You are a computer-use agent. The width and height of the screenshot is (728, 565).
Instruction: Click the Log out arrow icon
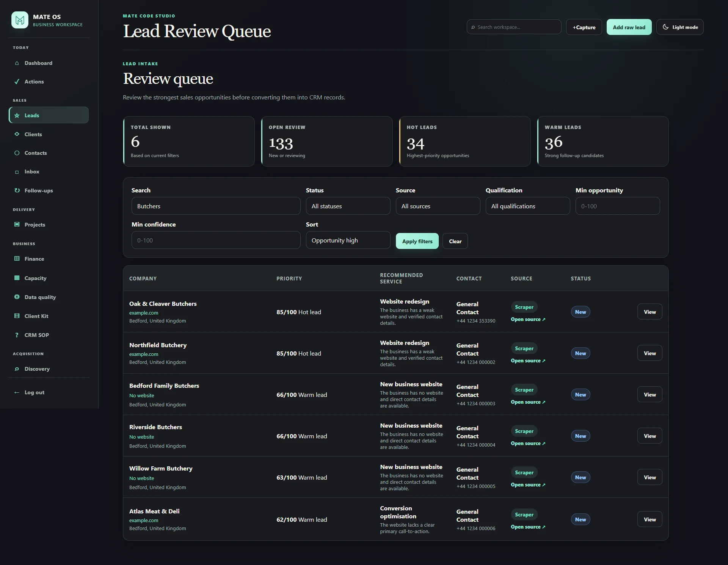pyautogui.click(x=17, y=392)
